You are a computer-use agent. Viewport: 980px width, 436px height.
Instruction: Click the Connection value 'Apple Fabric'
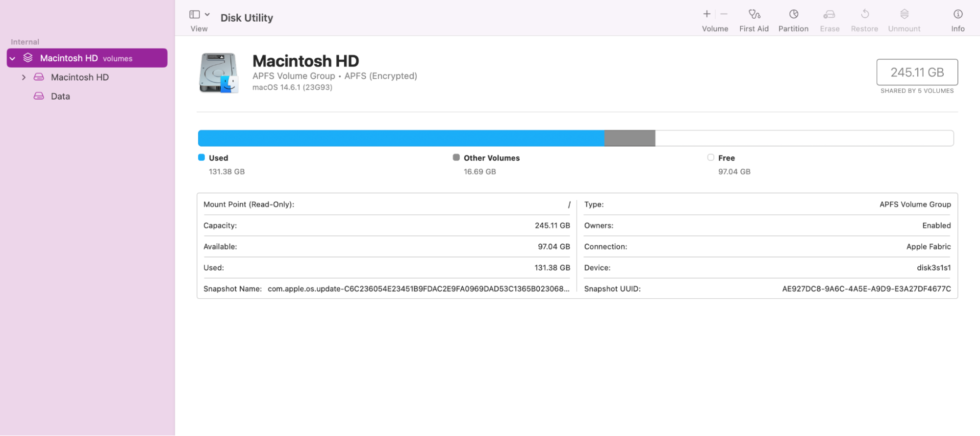(929, 247)
